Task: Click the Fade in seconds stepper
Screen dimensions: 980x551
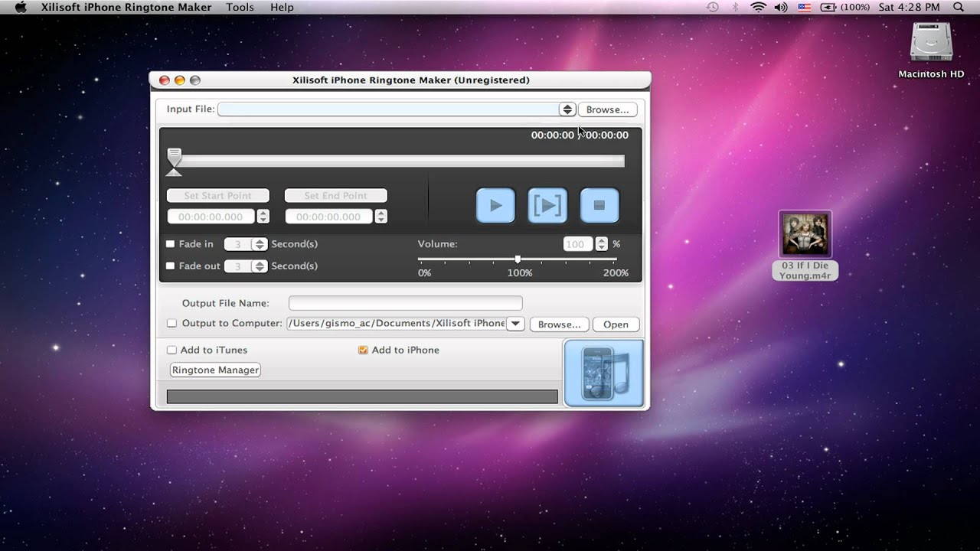Action: point(260,244)
